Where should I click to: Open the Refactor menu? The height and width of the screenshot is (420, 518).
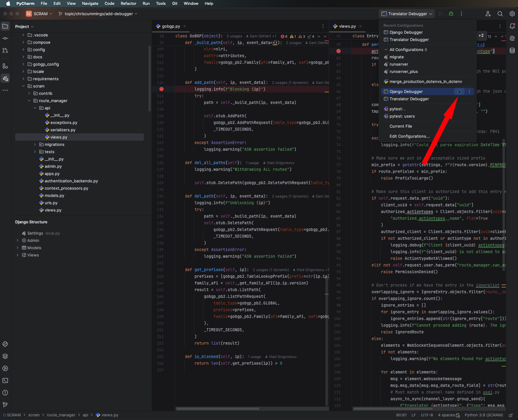(x=128, y=3)
